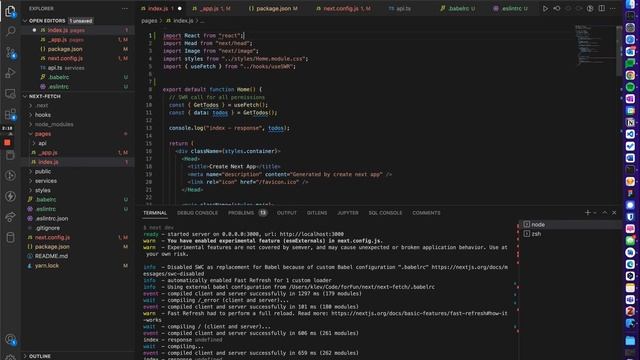Image resolution: width=640 pixels, height=360 pixels.
Task: Open the GITLENS panel tab
Action: pos(317,213)
